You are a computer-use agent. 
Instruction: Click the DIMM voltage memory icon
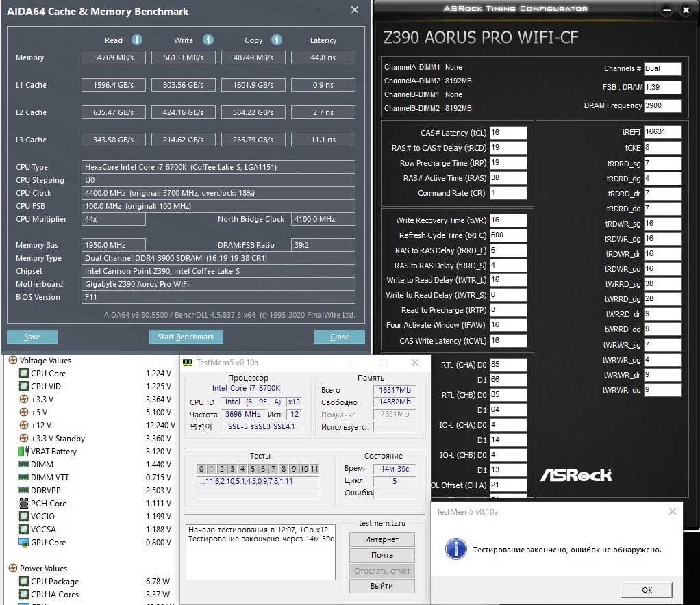click(x=24, y=464)
